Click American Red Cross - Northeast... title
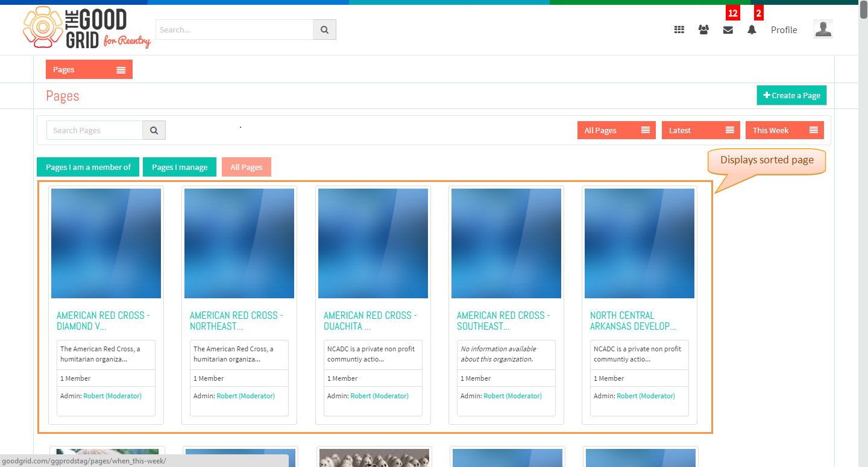 (x=236, y=321)
